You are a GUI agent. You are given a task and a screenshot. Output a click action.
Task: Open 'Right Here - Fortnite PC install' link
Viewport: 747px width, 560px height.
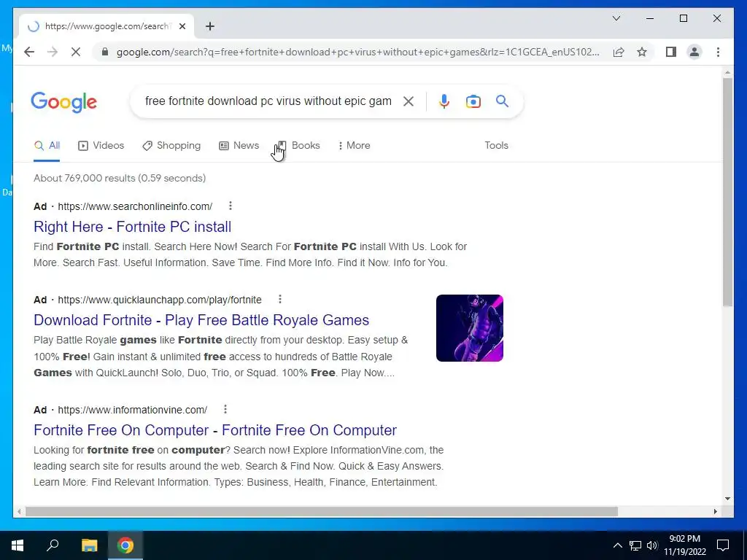point(133,227)
